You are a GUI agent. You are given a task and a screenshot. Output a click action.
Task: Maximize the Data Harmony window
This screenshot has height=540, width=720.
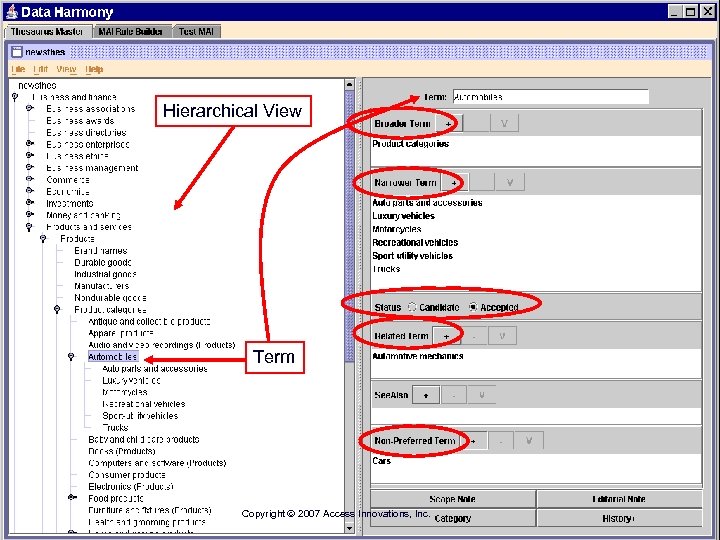coord(690,11)
